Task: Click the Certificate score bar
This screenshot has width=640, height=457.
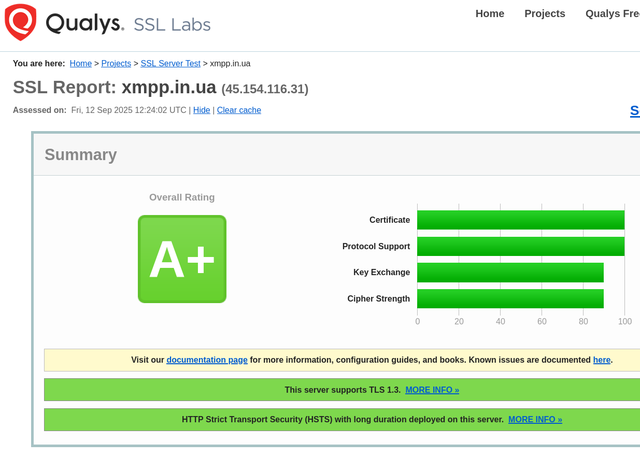Action: (x=520, y=220)
